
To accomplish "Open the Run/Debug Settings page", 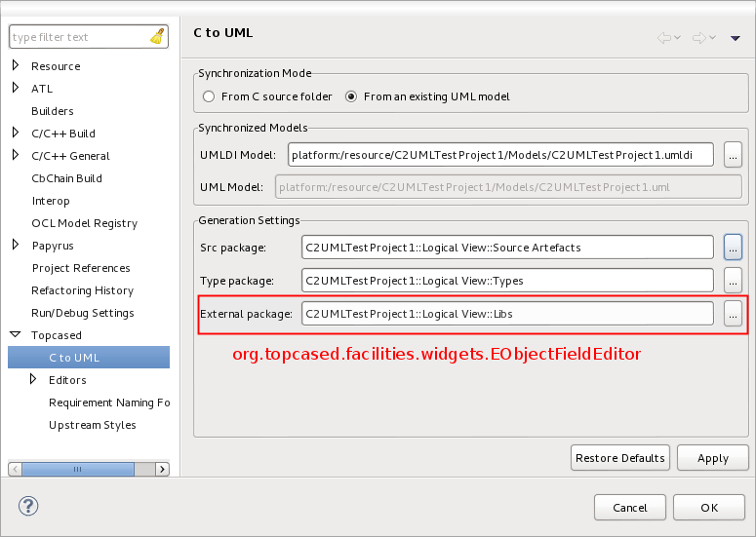I will click(x=83, y=313).
